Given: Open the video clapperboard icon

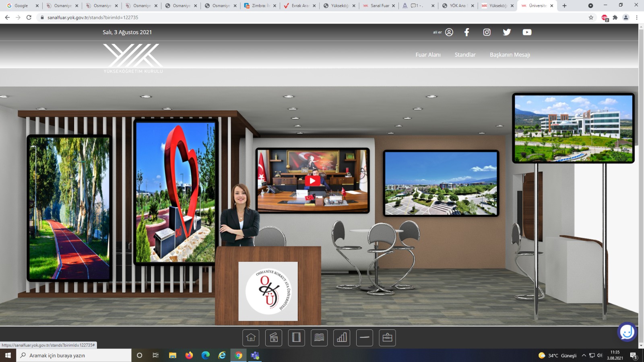Looking at the screenshot, I should click(274, 338).
